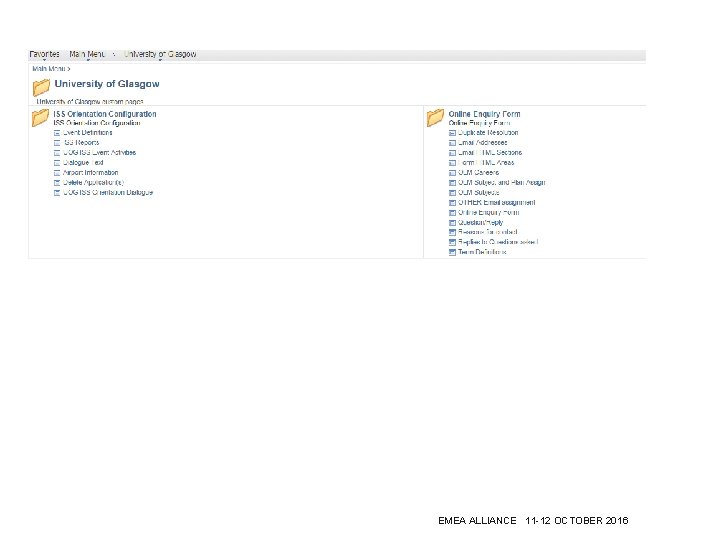Open the Main Menu dropdown in navigation bar
This screenshot has height=540, width=720.
click(x=87, y=54)
